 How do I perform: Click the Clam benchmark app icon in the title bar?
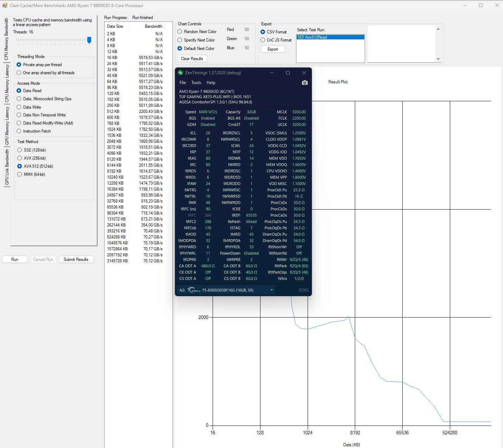click(5, 5)
